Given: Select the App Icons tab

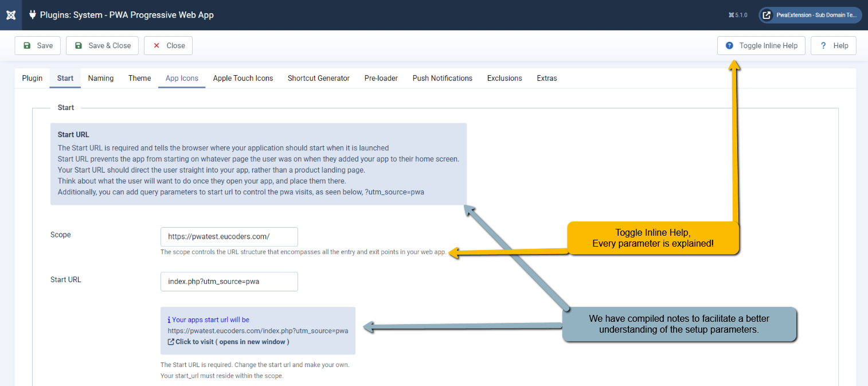Looking at the screenshot, I should click(182, 78).
